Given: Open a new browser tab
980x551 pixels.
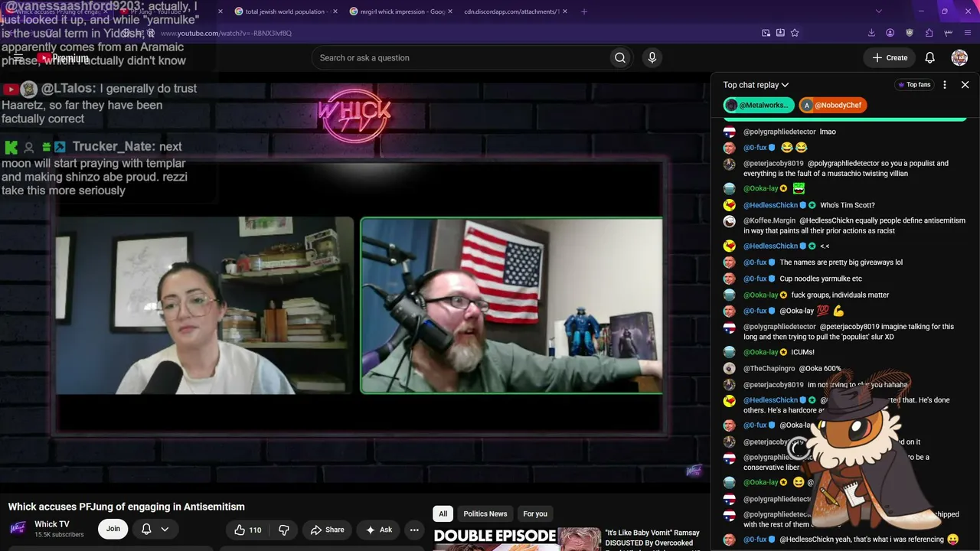Looking at the screenshot, I should click(584, 11).
